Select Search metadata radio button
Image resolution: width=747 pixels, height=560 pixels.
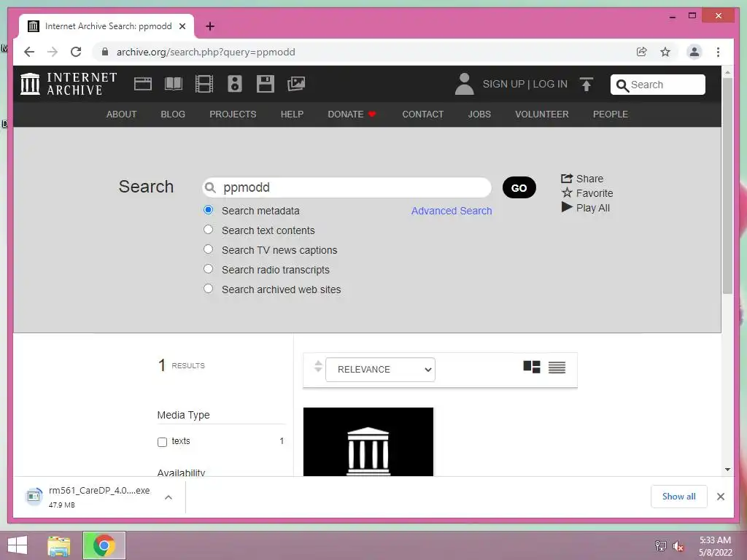[208, 210]
